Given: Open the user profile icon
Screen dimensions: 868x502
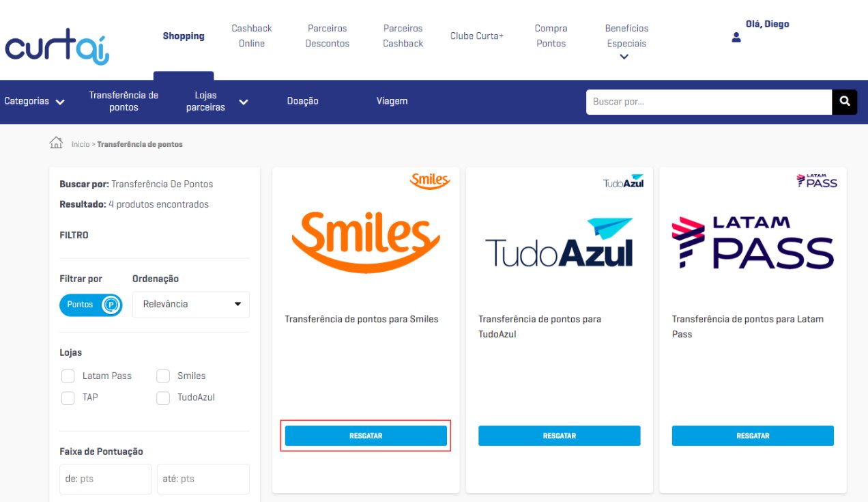Looking at the screenshot, I should pyautogui.click(x=736, y=38).
